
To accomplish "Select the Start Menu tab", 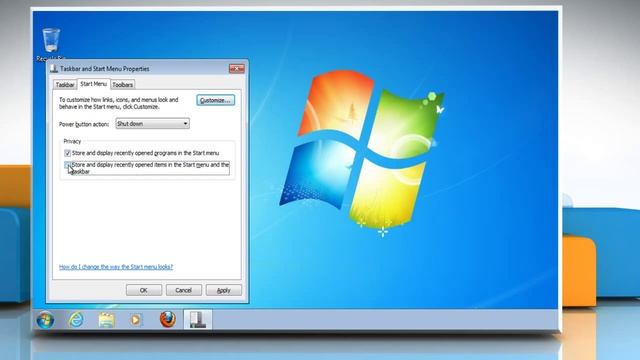I will (x=93, y=84).
